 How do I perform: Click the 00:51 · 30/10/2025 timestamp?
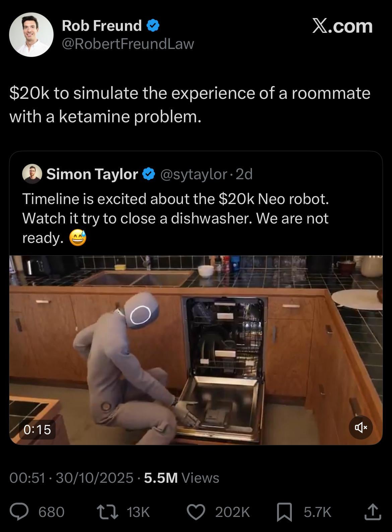click(71, 478)
